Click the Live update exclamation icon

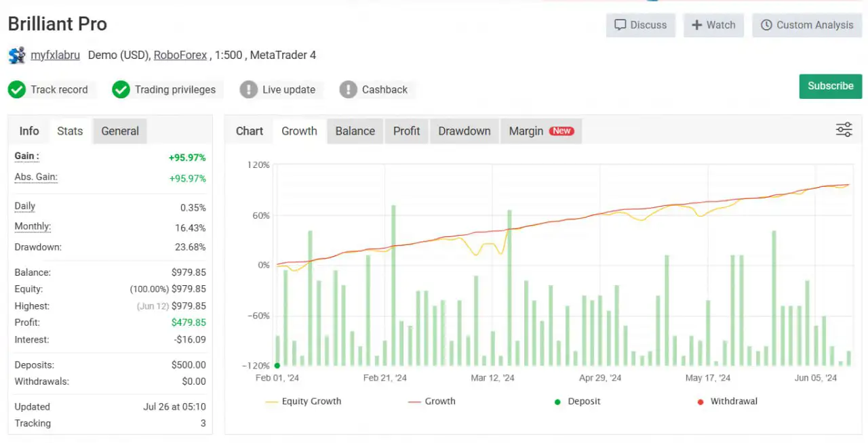click(249, 89)
